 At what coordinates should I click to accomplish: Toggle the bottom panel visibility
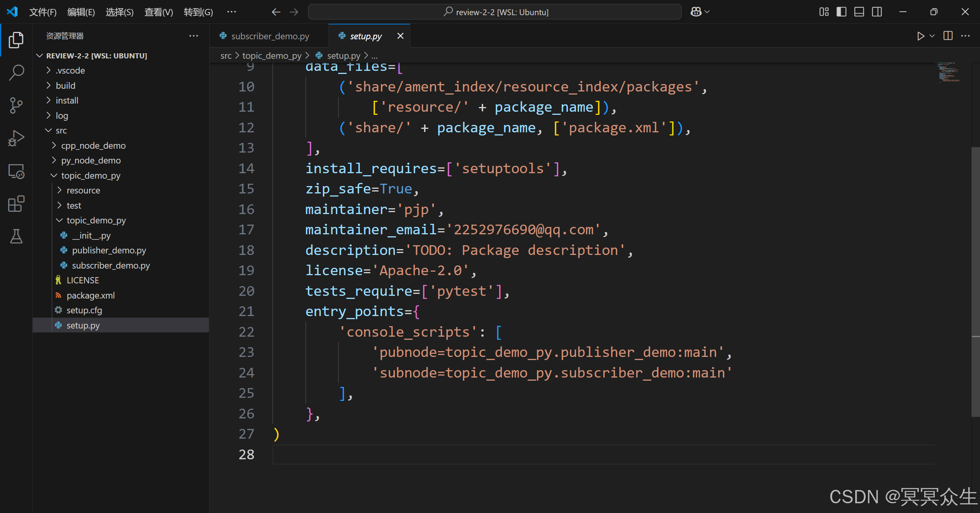point(859,12)
